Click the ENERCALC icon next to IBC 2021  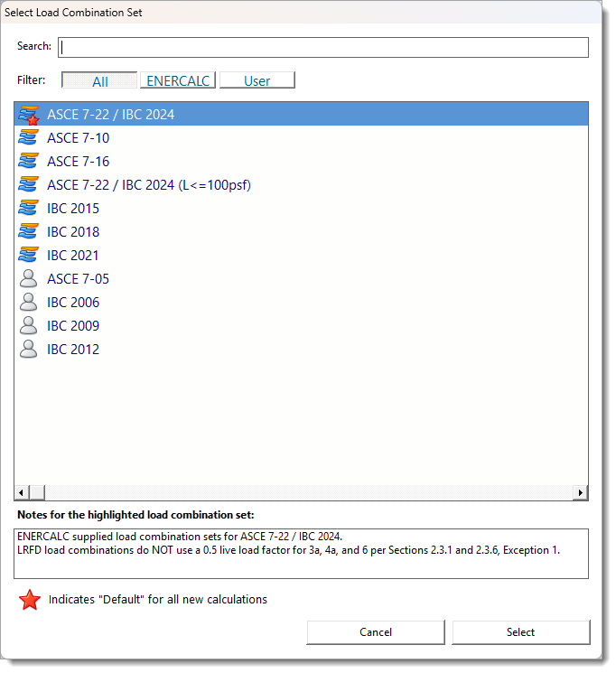pyautogui.click(x=29, y=256)
